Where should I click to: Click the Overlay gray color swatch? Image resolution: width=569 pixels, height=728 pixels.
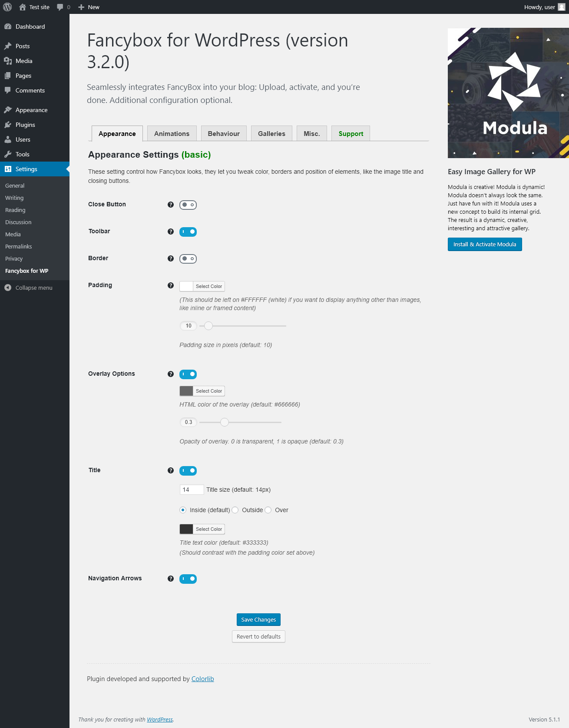tap(186, 391)
